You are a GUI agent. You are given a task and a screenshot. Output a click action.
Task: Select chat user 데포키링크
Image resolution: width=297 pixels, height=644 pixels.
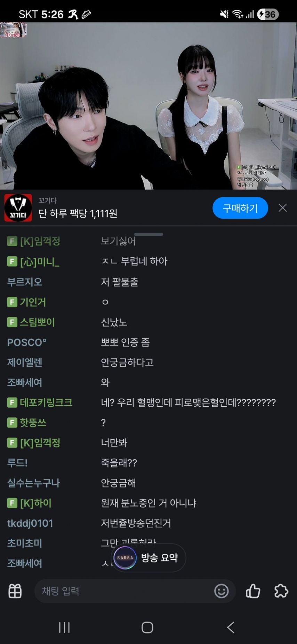(x=46, y=402)
